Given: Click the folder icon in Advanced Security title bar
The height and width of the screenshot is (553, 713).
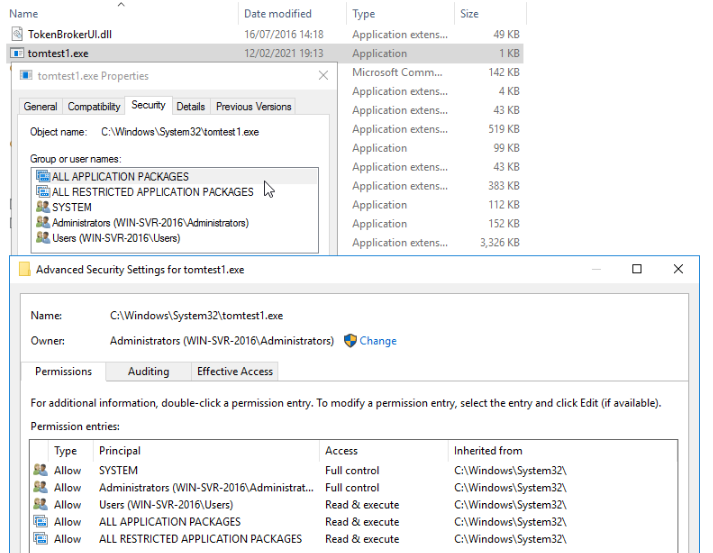Looking at the screenshot, I should coord(24,269).
